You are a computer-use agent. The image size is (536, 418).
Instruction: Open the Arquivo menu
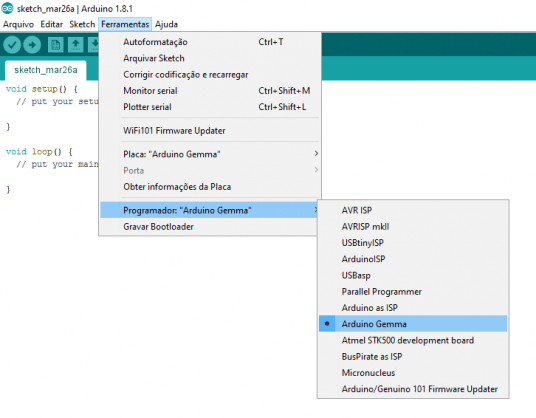pyautogui.click(x=18, y=24)
